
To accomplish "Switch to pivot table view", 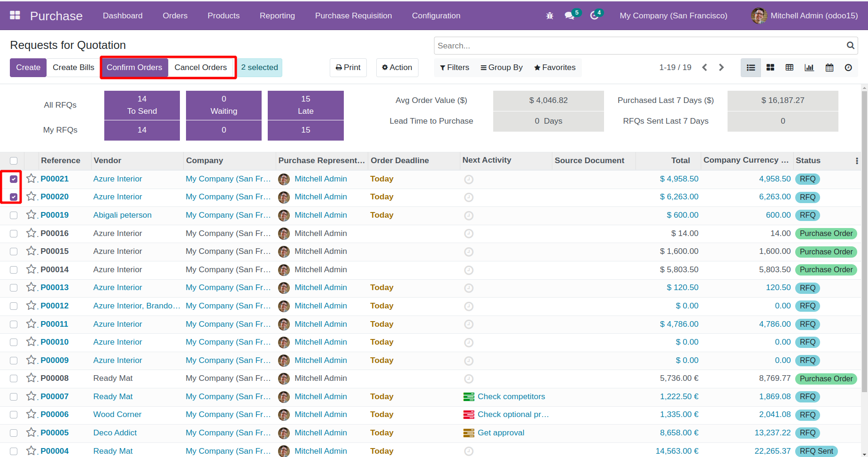I will click(x=790, y=68).
